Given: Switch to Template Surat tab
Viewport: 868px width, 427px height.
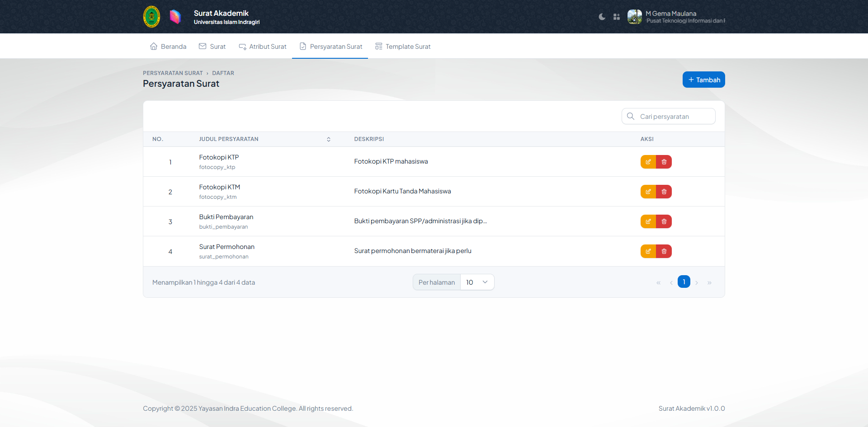Looking at the screenshot, I should click(x=403, y=47).
